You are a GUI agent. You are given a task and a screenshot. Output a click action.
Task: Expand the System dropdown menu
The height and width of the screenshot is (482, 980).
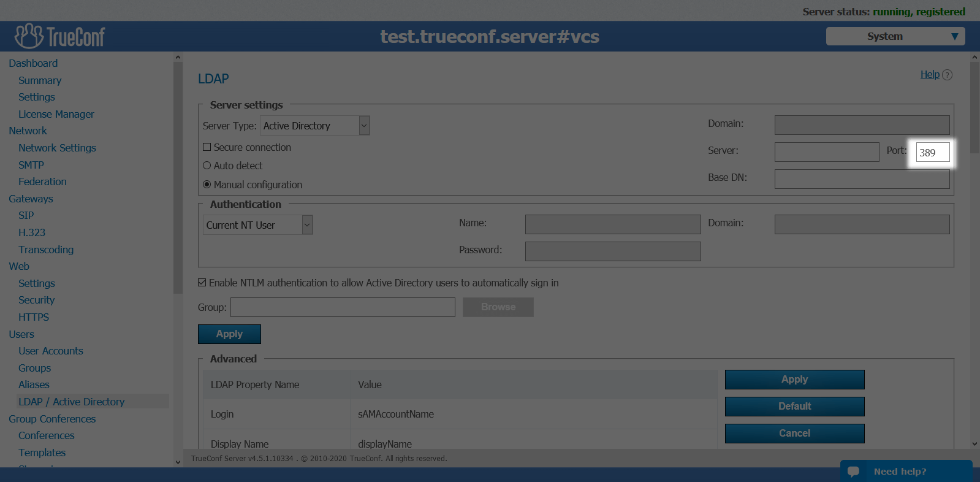tap(895, 36)
